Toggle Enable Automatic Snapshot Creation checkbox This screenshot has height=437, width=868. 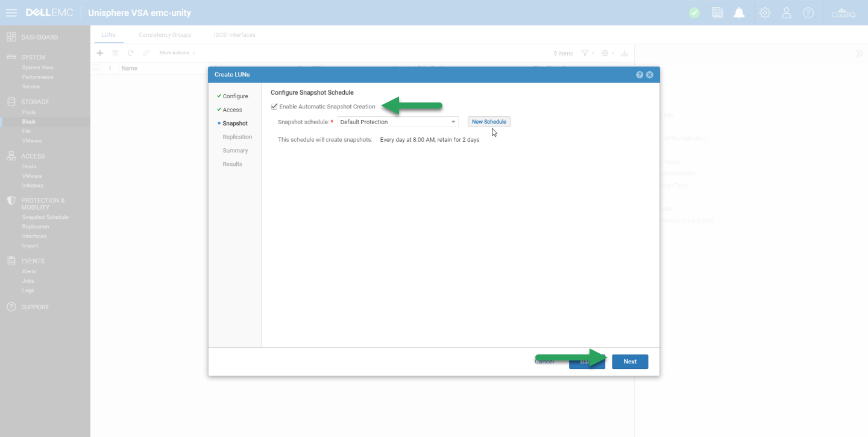(x=275, y=107)
